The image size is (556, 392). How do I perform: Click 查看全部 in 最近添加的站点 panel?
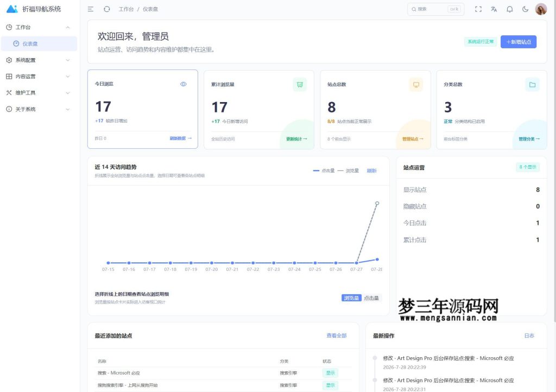click(x=337, y=336)
